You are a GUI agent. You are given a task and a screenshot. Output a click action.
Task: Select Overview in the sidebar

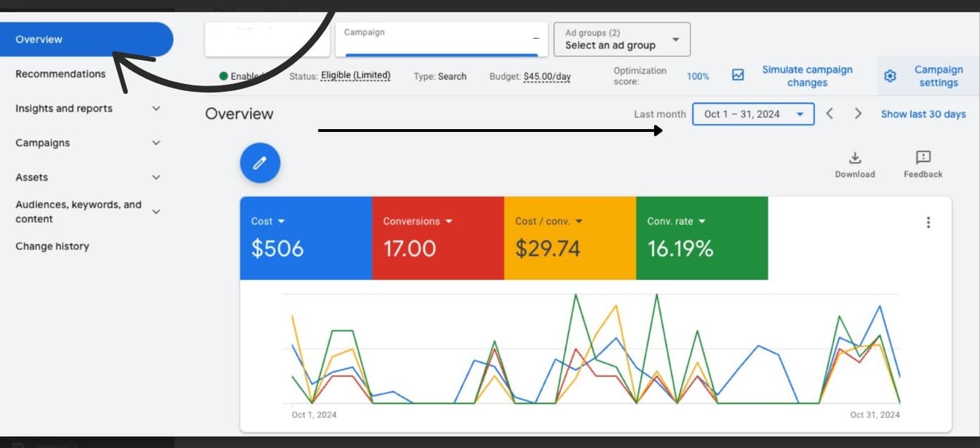(87, 40)
